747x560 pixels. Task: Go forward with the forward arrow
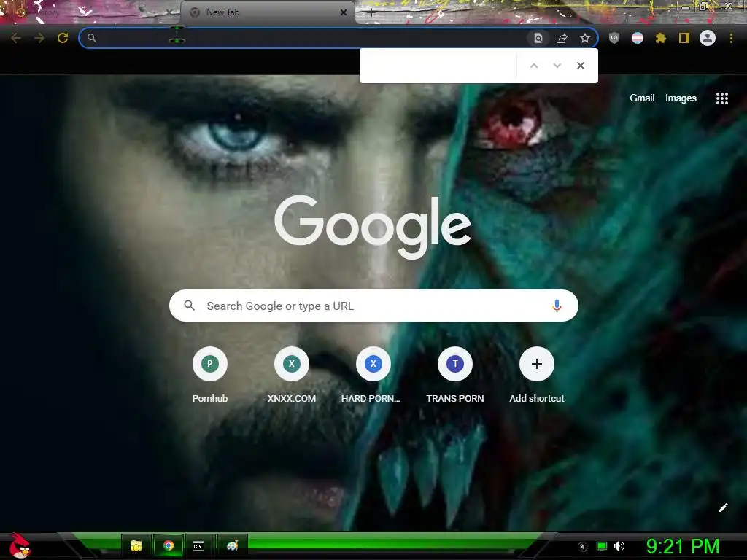(39, 38)
